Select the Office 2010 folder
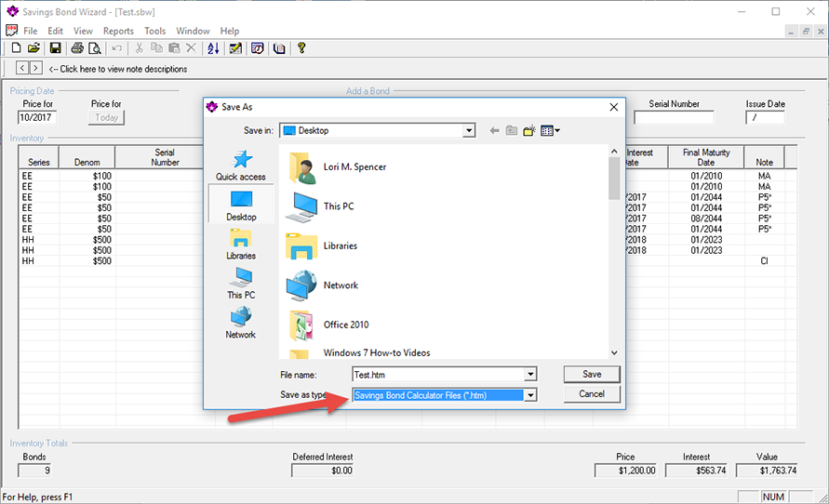 point(328,325)
